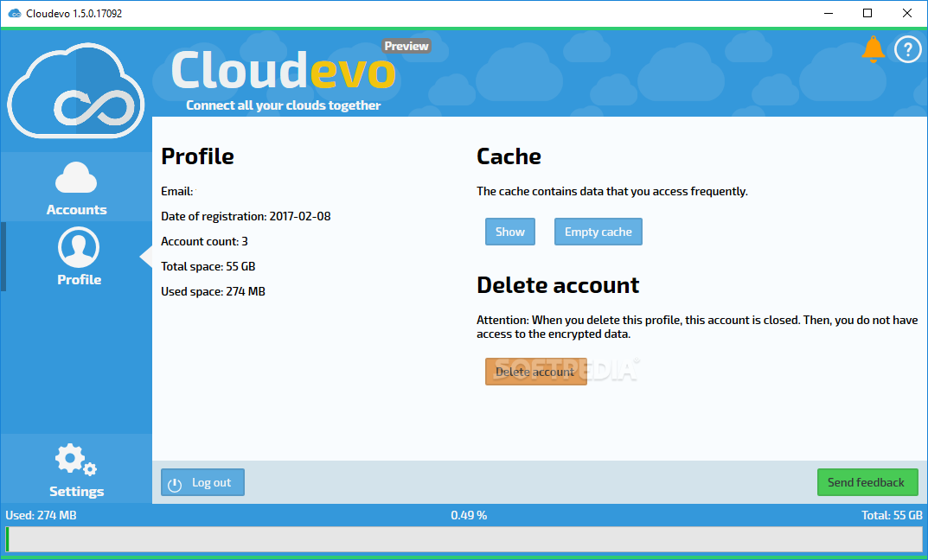The width and height of the screenshot is (928, 560).
Task: Close the Cloudevo window
Action: click(x=906, y=13)
